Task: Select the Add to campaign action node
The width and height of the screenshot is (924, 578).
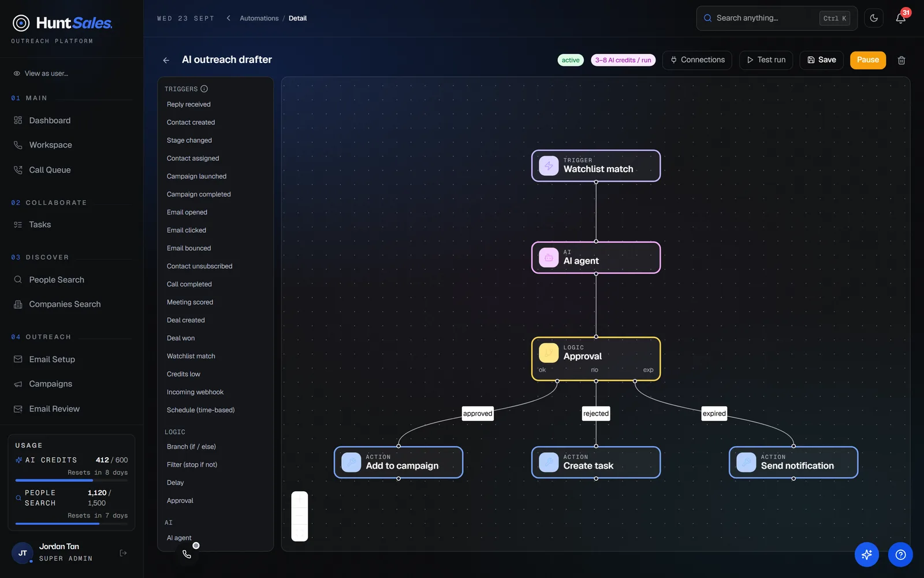Action: (x=398, y=462)
